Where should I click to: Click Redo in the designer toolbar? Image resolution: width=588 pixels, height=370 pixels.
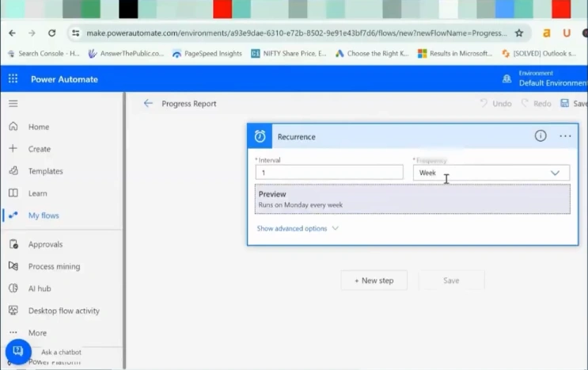click(x=537, y=104)
